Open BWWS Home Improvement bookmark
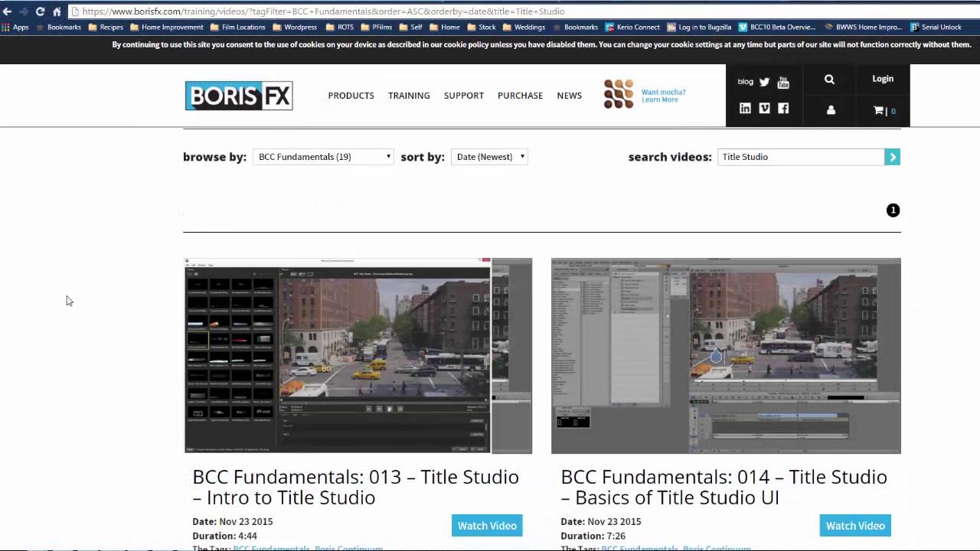 point(864,27)
